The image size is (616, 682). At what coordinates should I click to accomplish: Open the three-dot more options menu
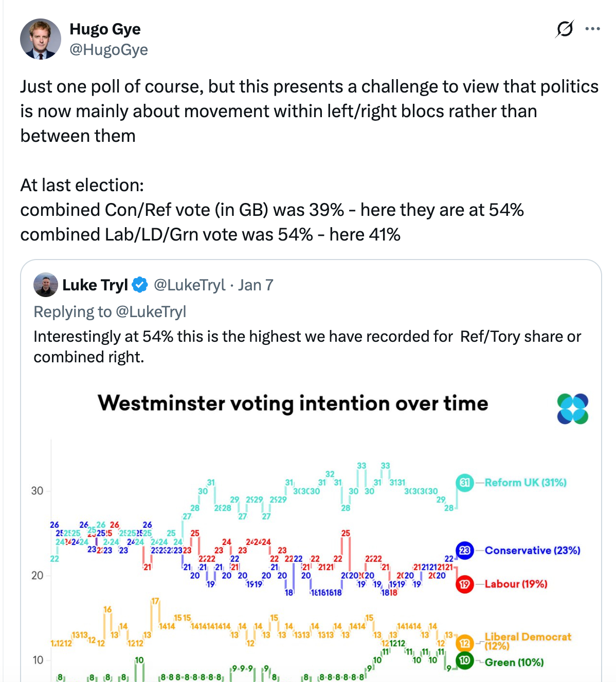pyautogui.click(x=593, y=29)
